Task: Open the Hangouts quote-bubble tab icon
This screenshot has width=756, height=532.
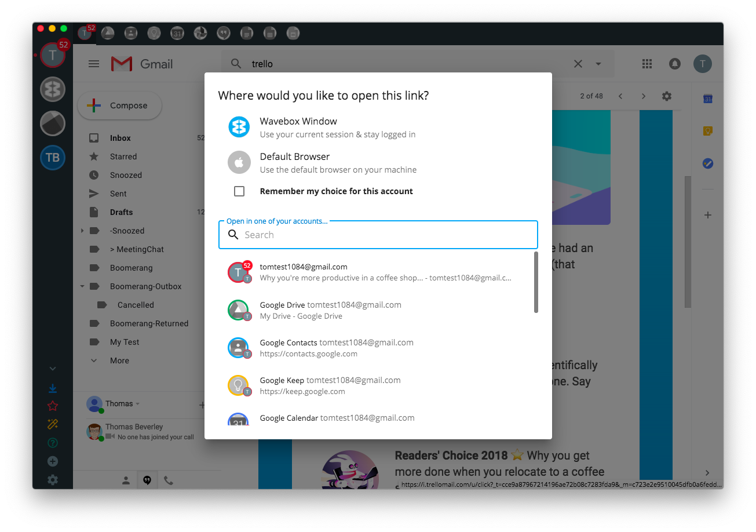Action: (224, 33)
